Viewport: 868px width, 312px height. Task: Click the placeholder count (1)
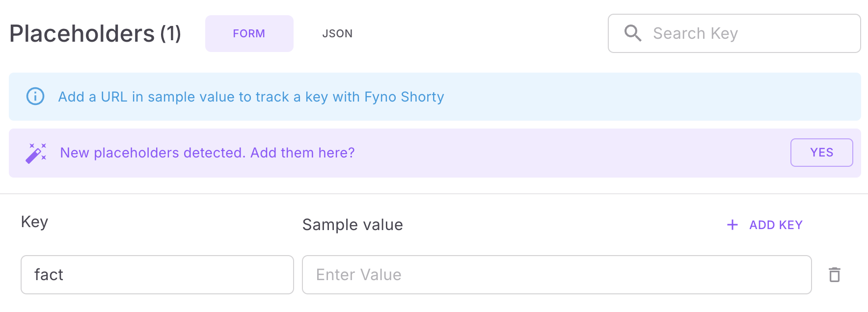coord(170,33)
